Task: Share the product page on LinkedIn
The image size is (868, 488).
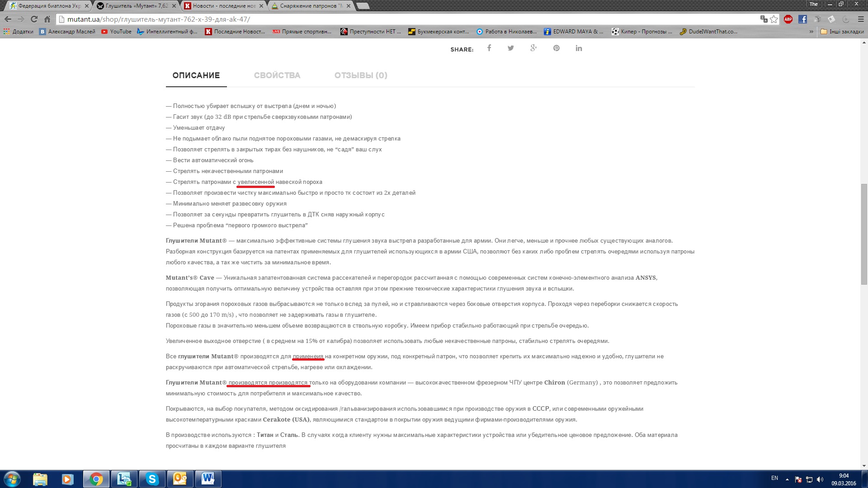Action: (x=579, y=48)
